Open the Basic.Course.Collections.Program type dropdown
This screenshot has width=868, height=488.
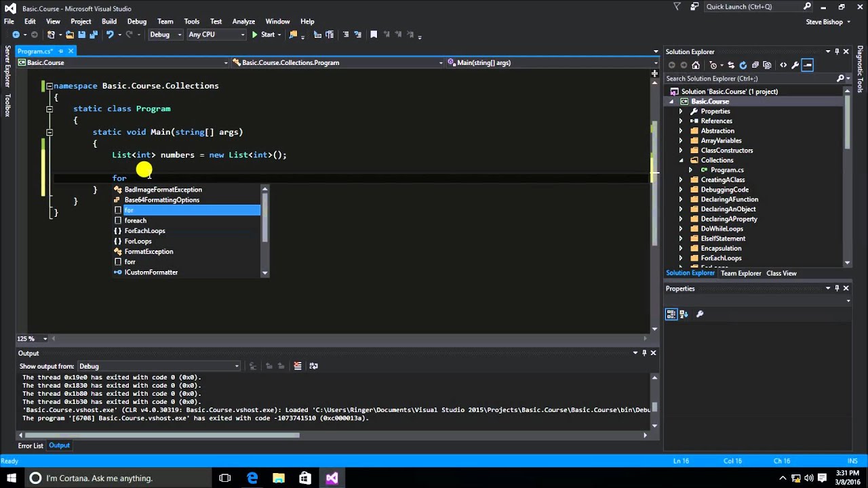336,62
